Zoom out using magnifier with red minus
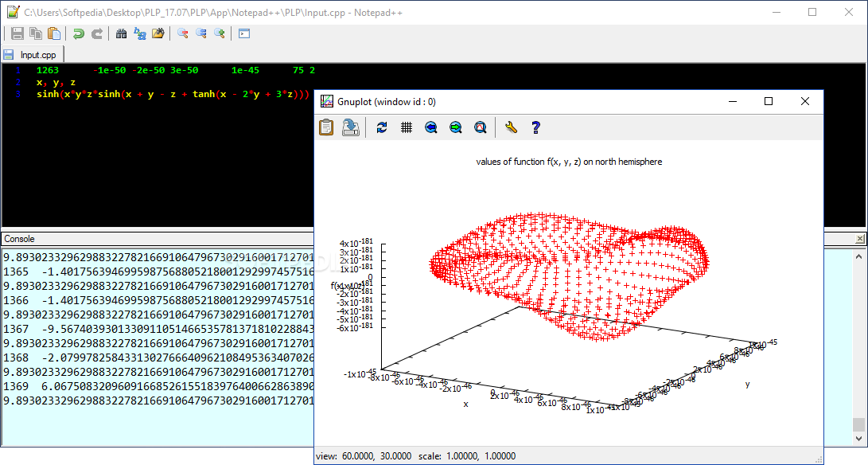 [183, 33]
